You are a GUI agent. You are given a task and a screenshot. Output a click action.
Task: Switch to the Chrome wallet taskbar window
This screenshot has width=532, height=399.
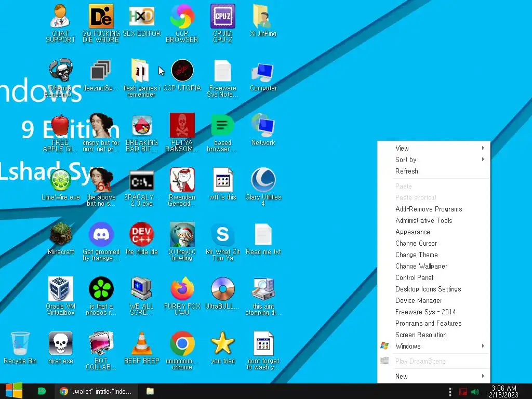[96, 391]
